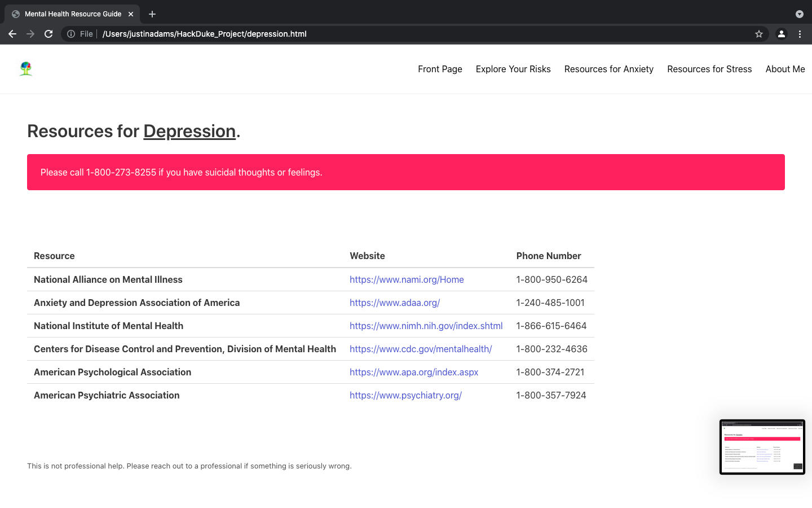The width and height of the screenshot is (812, 508).
Task: Open Explore Your Risks nav item
Action: [513, 69]
